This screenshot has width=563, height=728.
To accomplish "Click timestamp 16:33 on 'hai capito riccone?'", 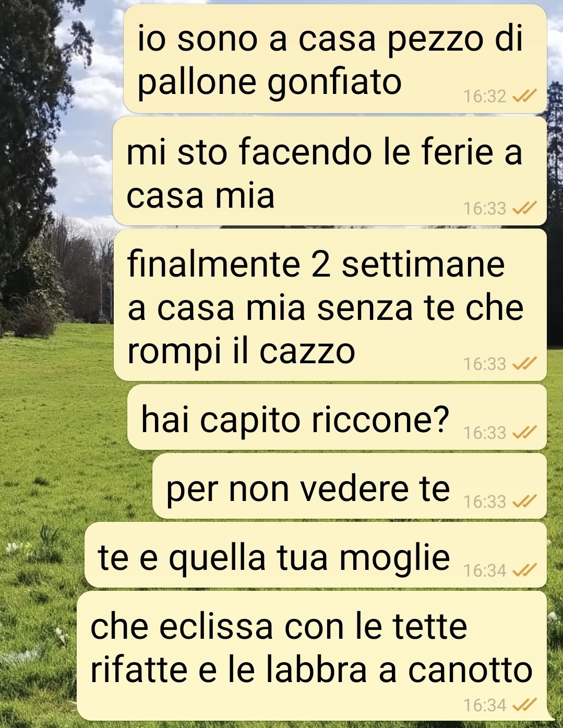I will click(485, 433).
